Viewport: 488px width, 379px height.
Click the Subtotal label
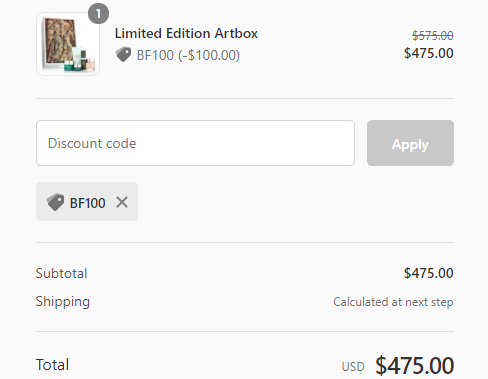tap(62, 273)
